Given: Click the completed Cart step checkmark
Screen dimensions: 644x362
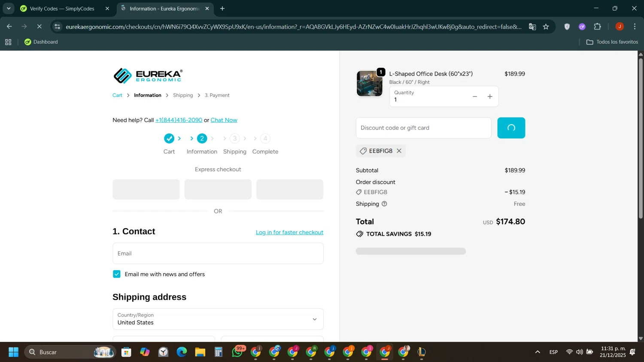Looking at the screenshot, I should pyautogui.click(x=169, y=139).
